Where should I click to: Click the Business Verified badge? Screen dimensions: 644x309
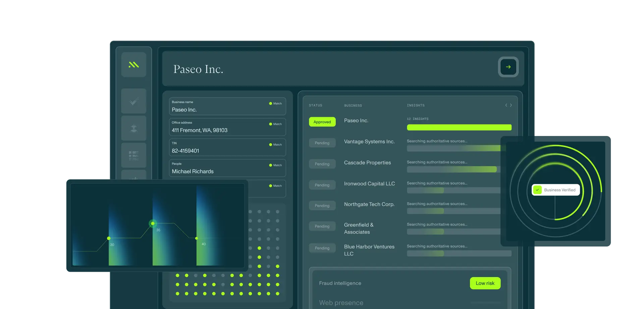[x=556, y=190]
